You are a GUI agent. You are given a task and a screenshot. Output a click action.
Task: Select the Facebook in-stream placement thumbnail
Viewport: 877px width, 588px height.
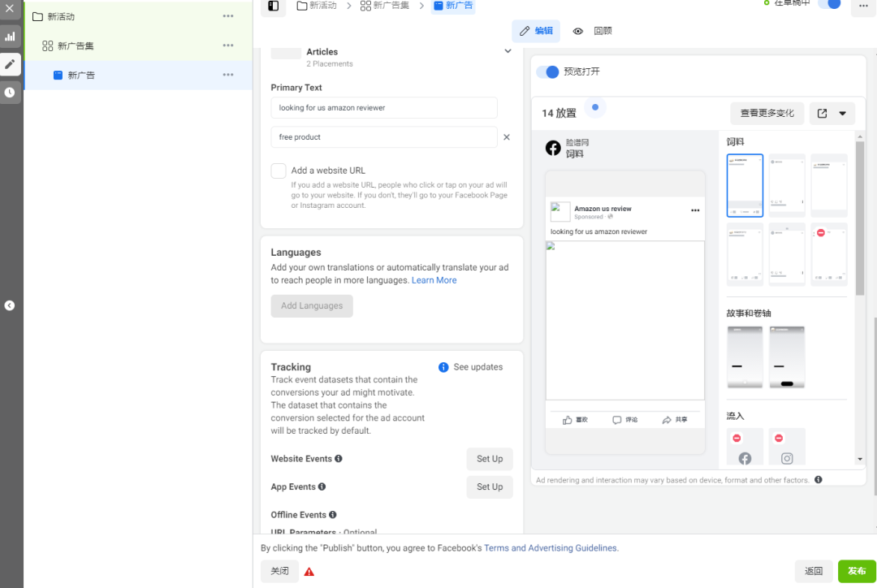[745, 447]
